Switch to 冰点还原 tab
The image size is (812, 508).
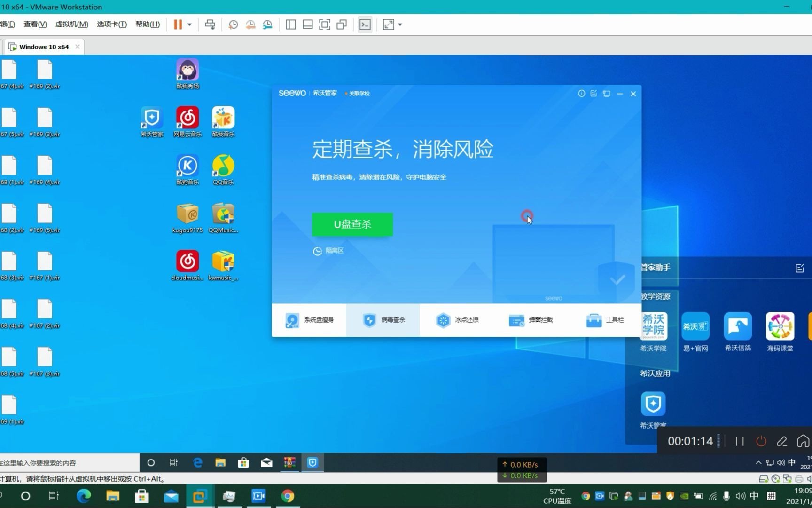click(457, 320)
